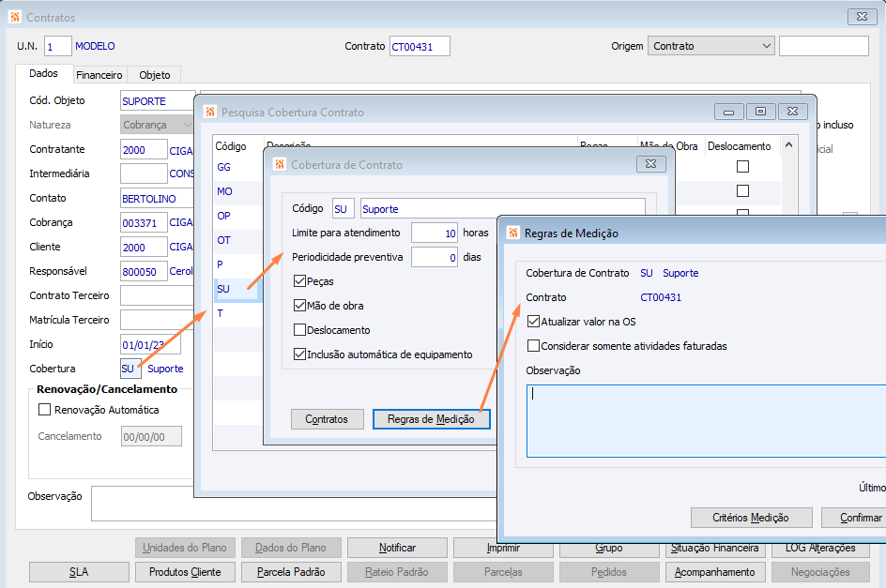Check Deslocamento box in MO row
This screenshot has width=886, height=588.
click(743, 191)
